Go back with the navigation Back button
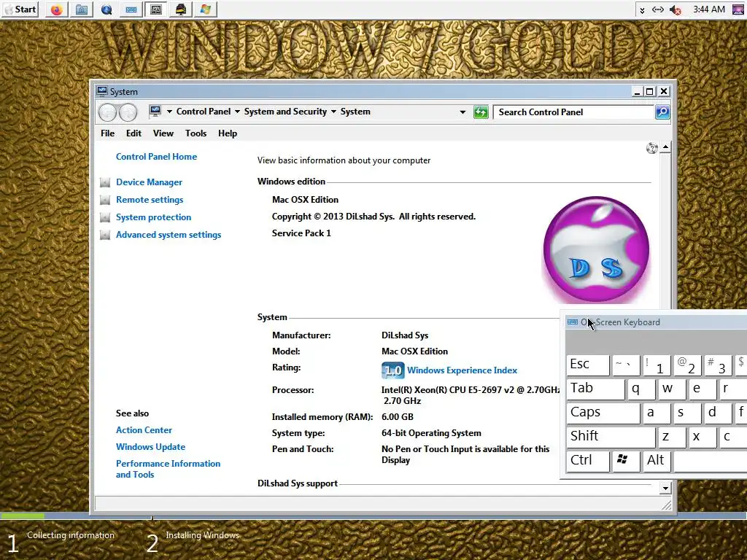This screenshot has height=560, width=747. [108, 112]
